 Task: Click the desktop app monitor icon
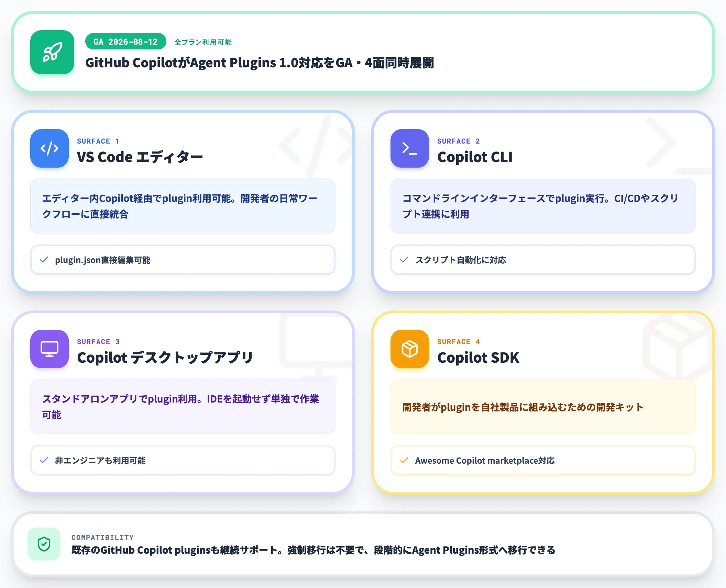click(x=49, y=349)
